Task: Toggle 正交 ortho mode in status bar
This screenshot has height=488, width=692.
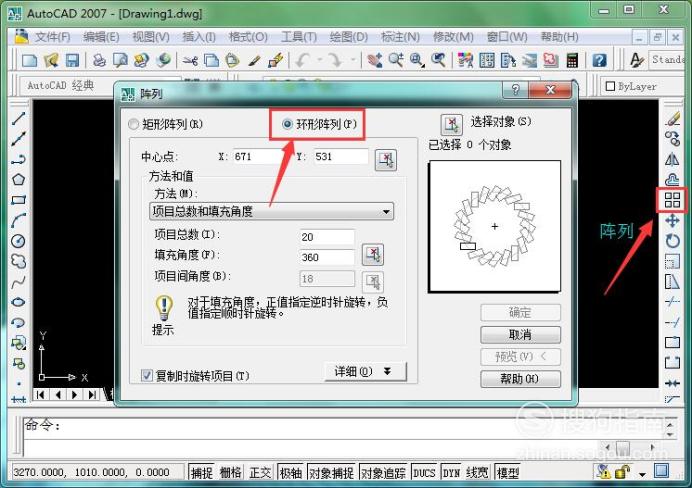Action: click(260, 473)
